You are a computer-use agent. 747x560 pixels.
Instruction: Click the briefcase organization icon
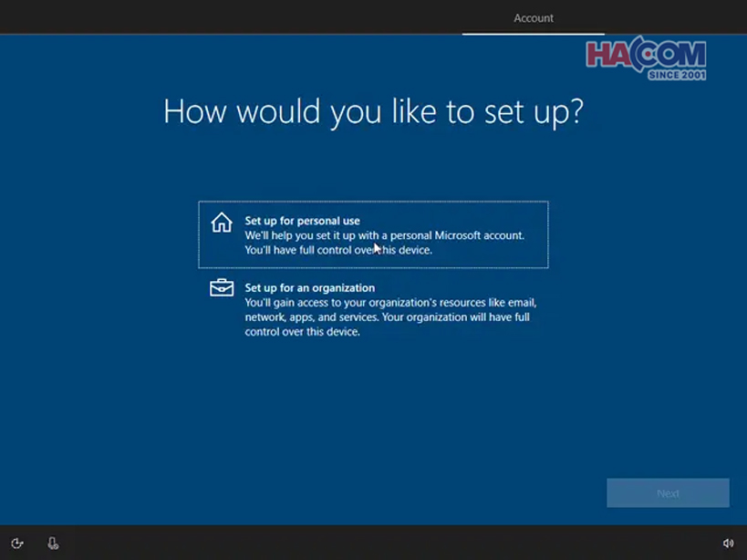coord(220,286)
